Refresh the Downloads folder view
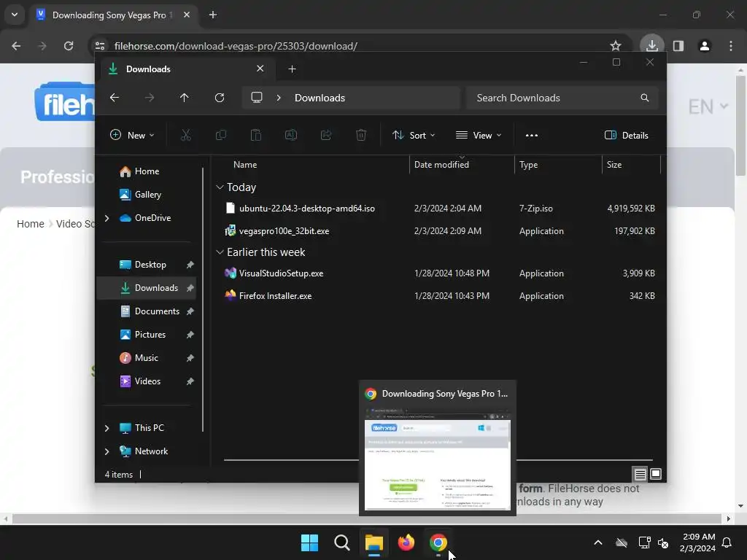Viewport: 747px width, 560px height. [x=220, y=98]
